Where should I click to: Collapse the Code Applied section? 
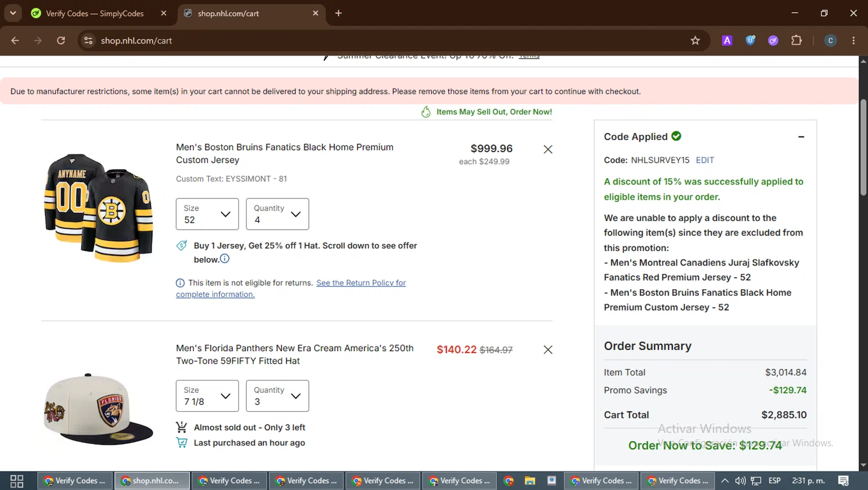[801, 137]
